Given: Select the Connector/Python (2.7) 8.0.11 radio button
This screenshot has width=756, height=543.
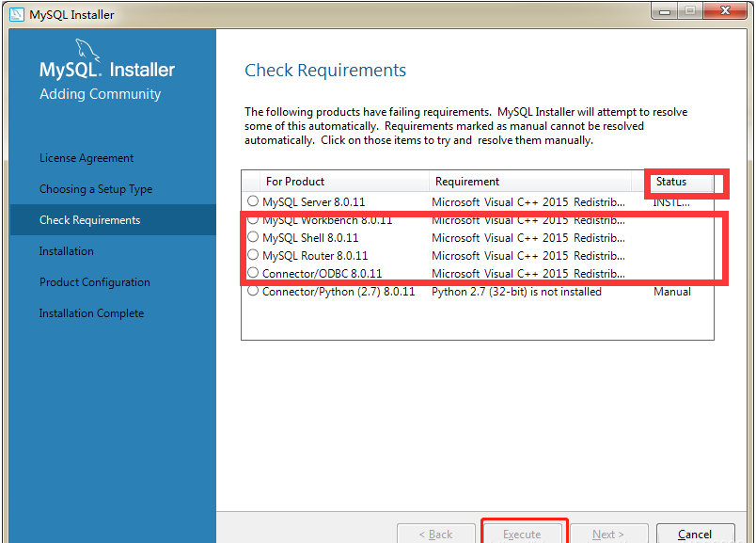Looking at the screenshot, I should (252, 292).
